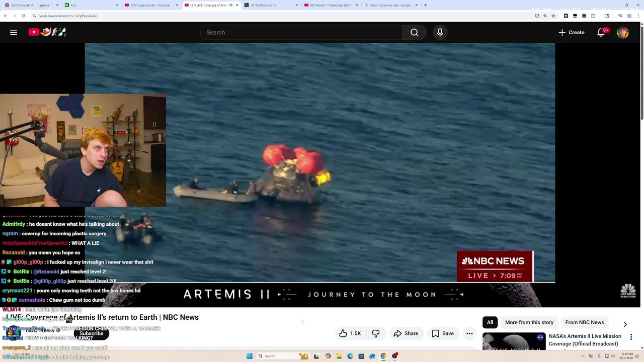Open the account avatar menu
Image resolution: width=644 pixels, height=362 pixels.
pyautogui.click(x=623, y=32)
